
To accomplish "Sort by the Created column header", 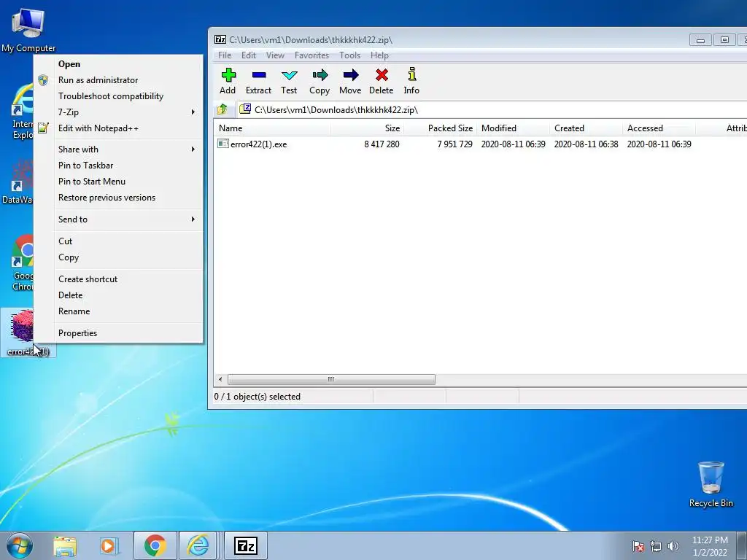I will coord(586,128).
